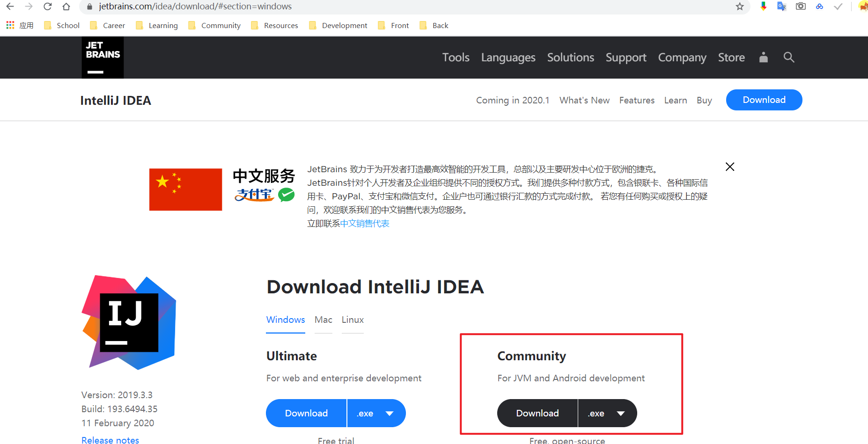Open the Store menu

coord(731,57)
